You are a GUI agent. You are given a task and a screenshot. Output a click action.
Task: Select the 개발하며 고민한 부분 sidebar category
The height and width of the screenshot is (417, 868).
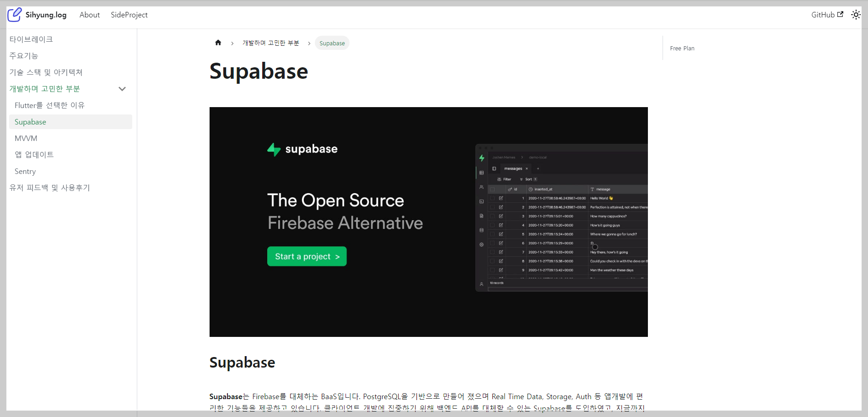pos(44,89)
